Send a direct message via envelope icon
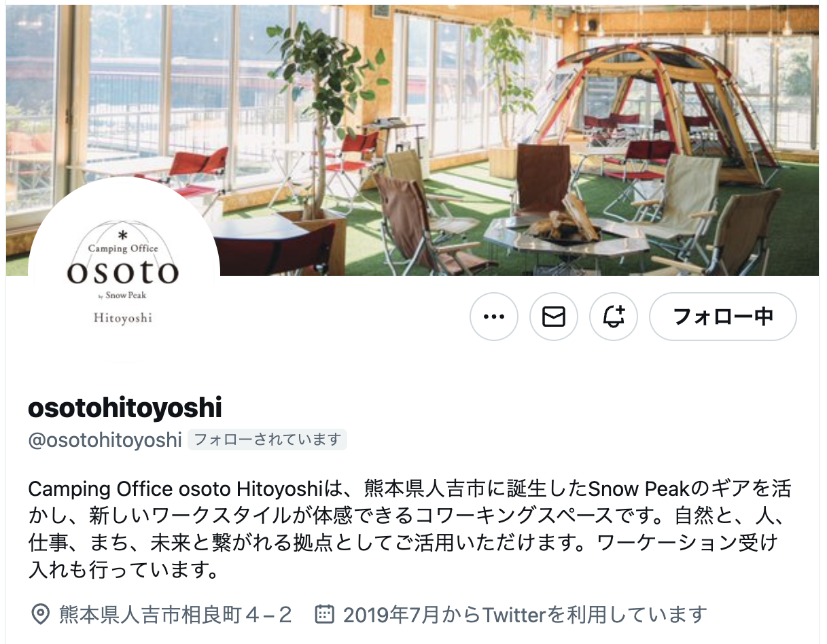Viewport: 827px width, 644px height. pos(554,317)
